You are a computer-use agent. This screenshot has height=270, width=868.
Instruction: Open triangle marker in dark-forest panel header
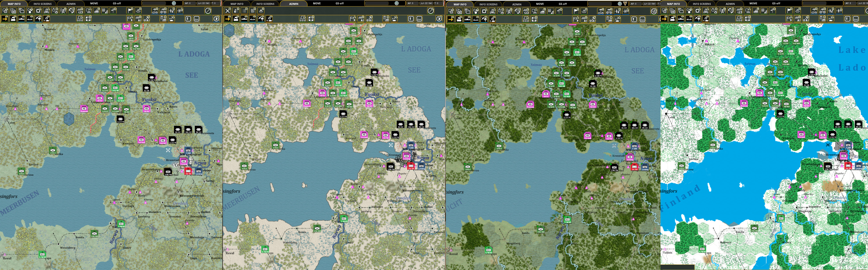click(625, 4)
